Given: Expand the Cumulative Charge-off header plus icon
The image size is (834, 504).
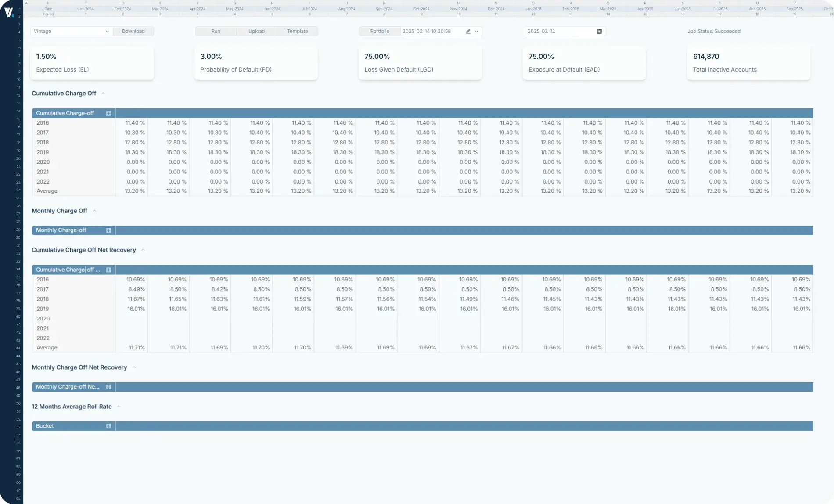Looking at the screenshot, I should pyautogui.click(x=108, y=113).
